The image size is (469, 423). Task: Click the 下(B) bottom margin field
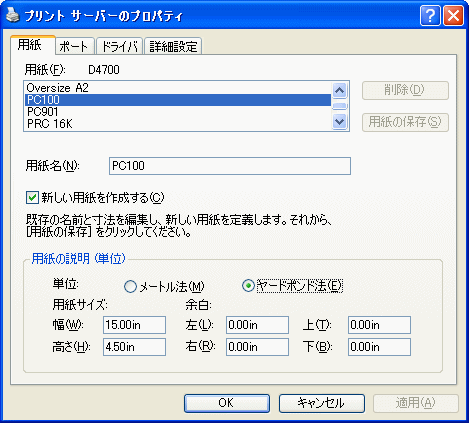(x=379, y=347)
